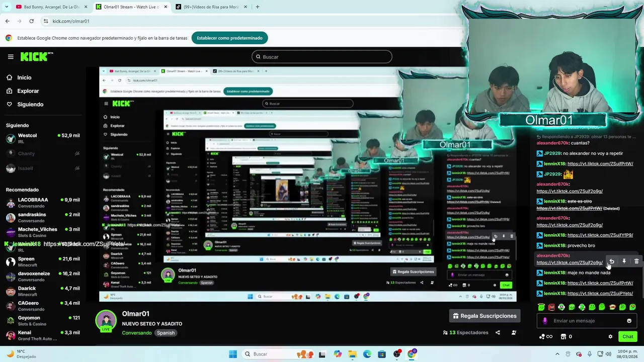644x362 pixels.
Task: Open recommended channel LACOBRAAA
Action: 43,203
